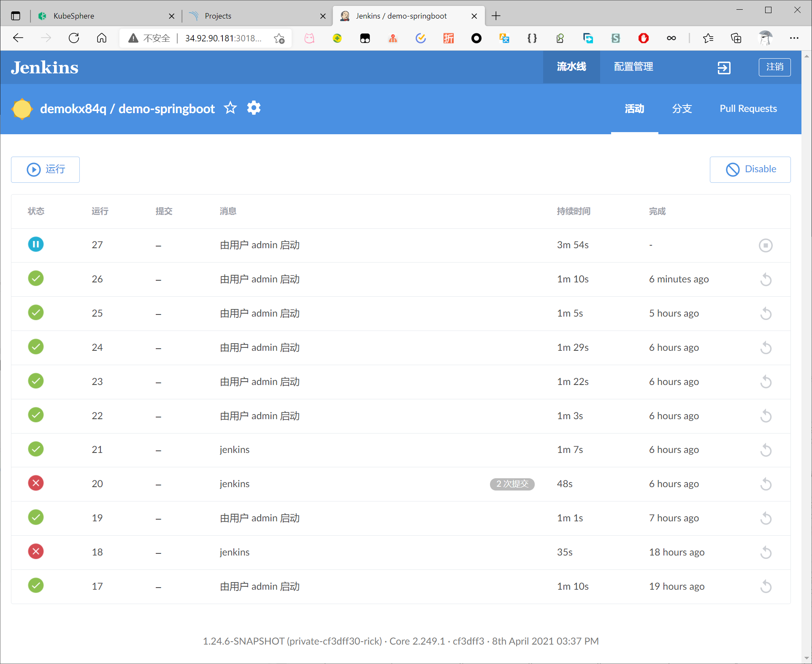The image size is (812, 664).
Task: Click the Disable pipeline button
Action: (x=750, y=169)
